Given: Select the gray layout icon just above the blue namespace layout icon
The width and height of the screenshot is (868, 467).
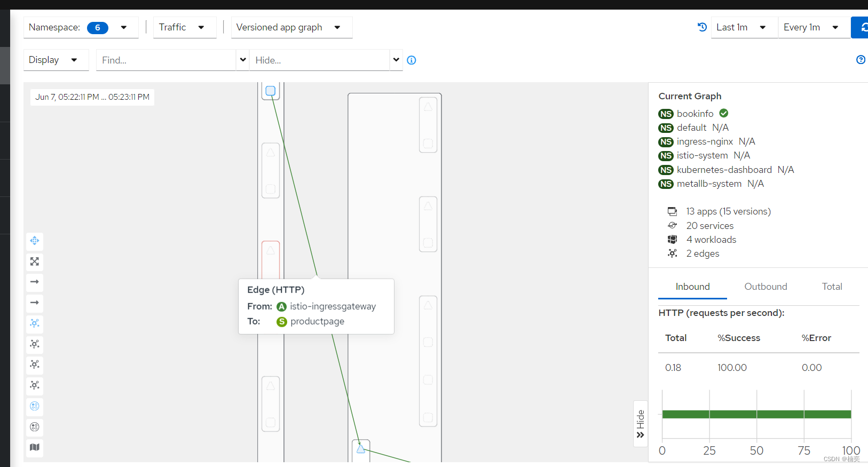Looking at the screenshot, I should pos(35,385).
